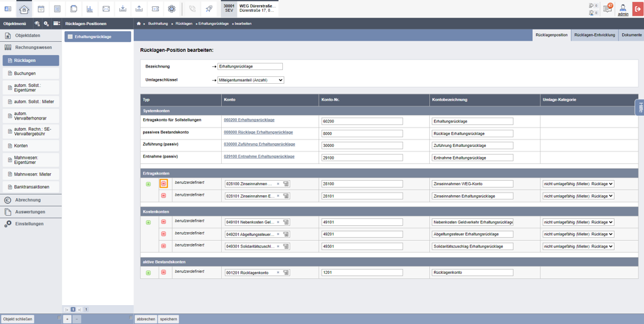Open the mail envelope icon
This screenshot has width=644, height=324.
point(106,9)
